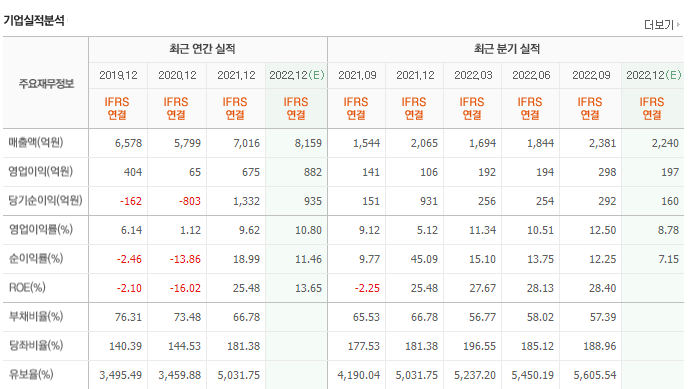690x389 pixels.
Task: Select the operating margin 6.14
Action: (132, 231)
